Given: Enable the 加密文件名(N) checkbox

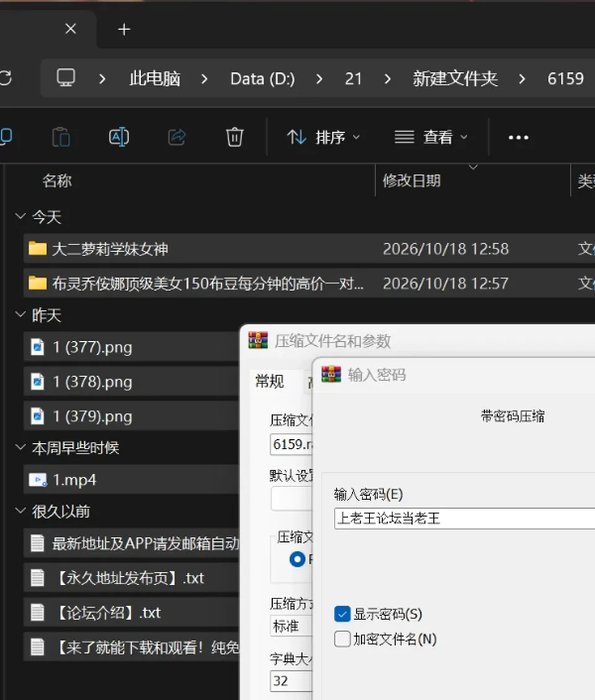Looking at the screenshot, I should click(x=342, y=639).
